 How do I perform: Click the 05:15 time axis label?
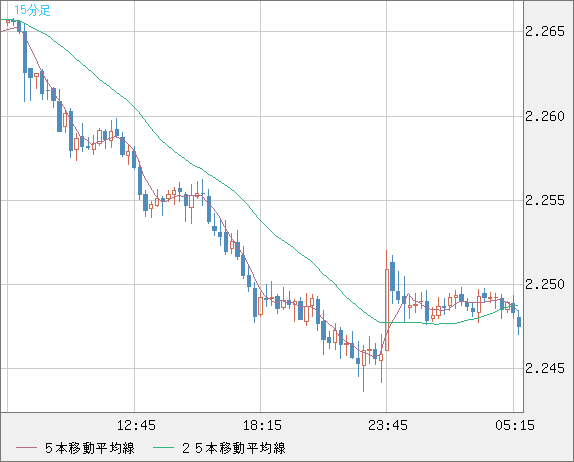point(515,425)
